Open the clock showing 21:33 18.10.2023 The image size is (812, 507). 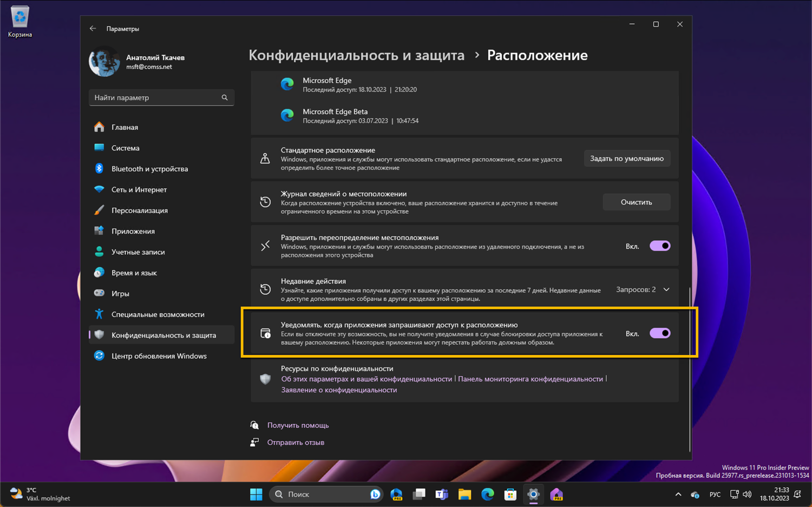(x=774, y=494)
